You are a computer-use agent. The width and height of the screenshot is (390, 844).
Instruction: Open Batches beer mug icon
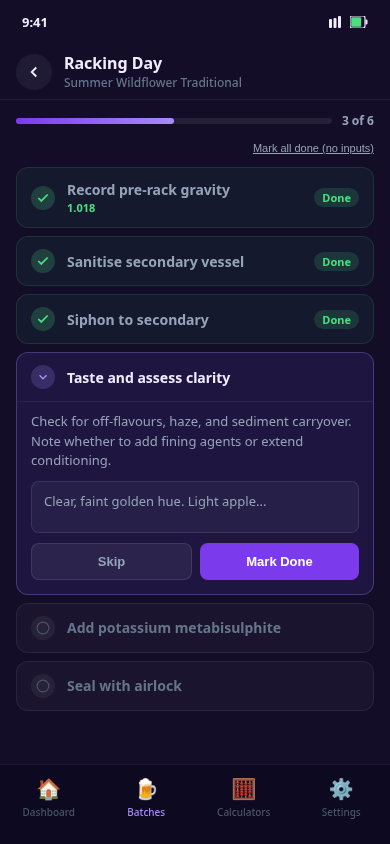[x=146, y=789]
